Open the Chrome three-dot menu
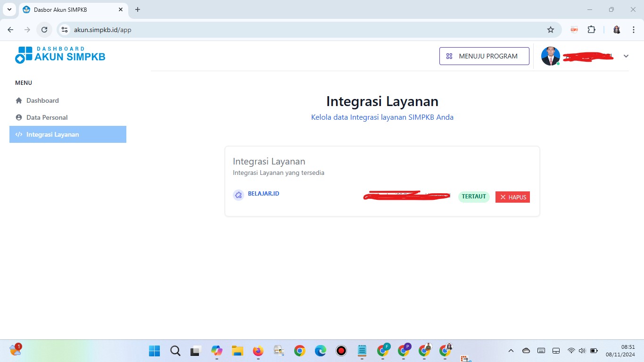Viewport: 644px width, 362px height. (x=633, y=30)
